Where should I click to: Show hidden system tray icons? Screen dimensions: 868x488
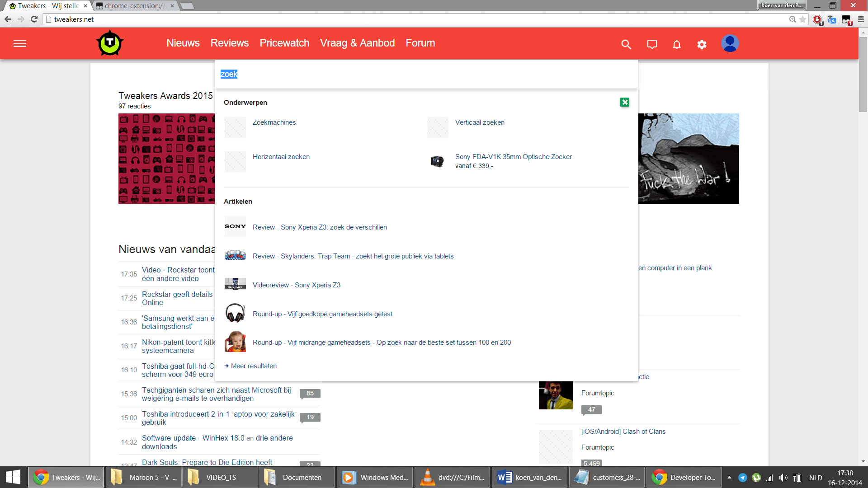click(729, 478)
